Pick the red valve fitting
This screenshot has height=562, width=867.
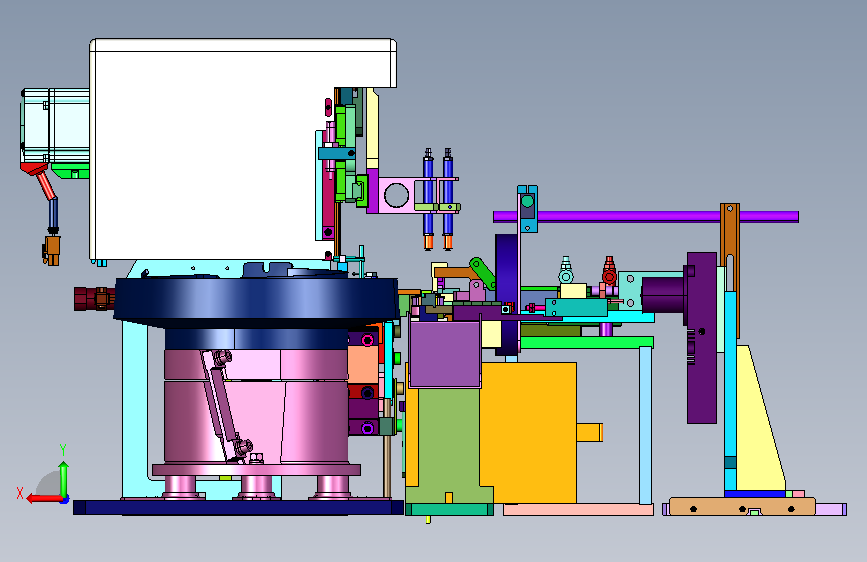(x=609, y=271)
